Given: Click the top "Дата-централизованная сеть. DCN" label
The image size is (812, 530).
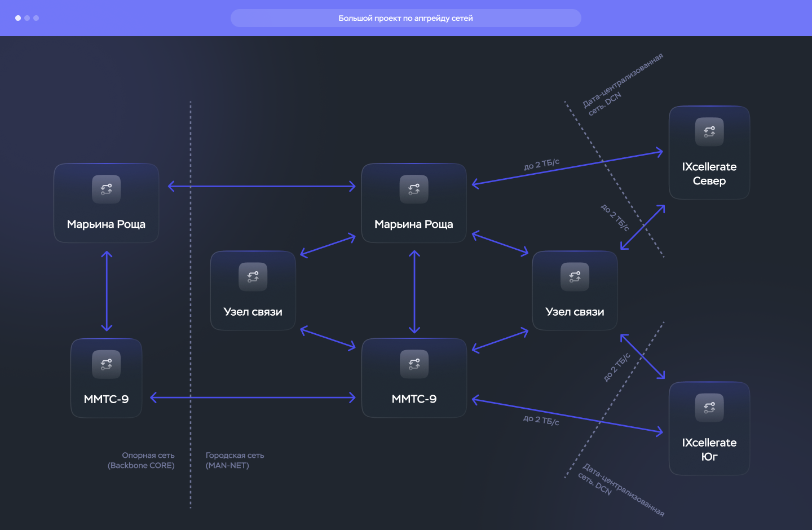Looking at the screenshot, I should [x=623, y=85].
